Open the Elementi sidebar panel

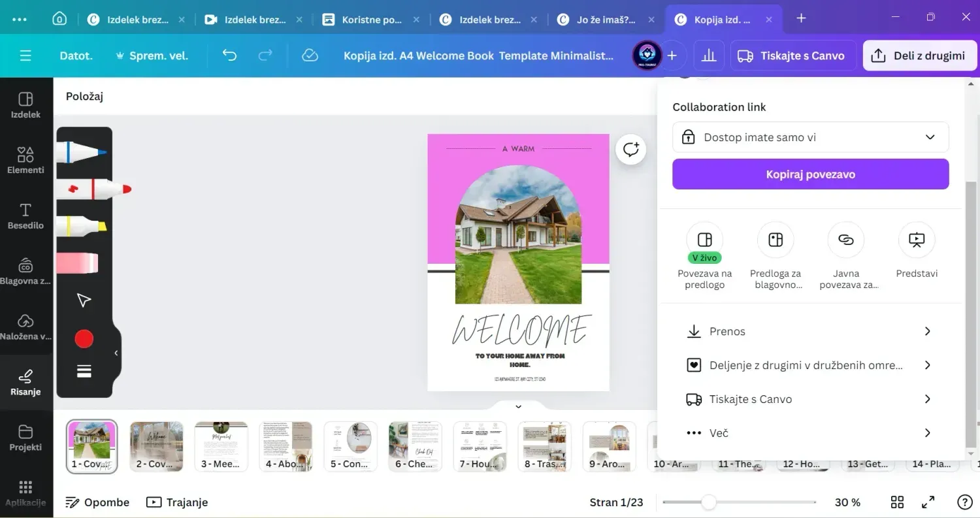click(x=25, y=160)
